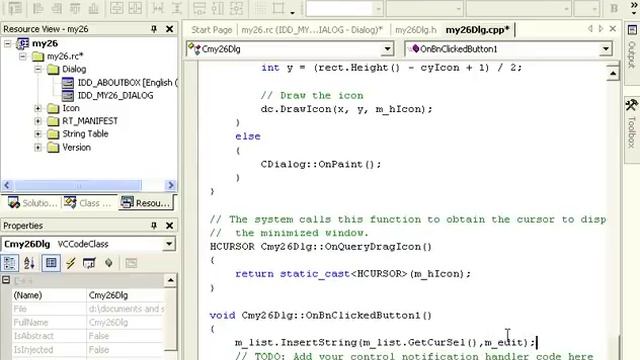
Task: Collapse the properties category section
Action: tap(6, 280)
